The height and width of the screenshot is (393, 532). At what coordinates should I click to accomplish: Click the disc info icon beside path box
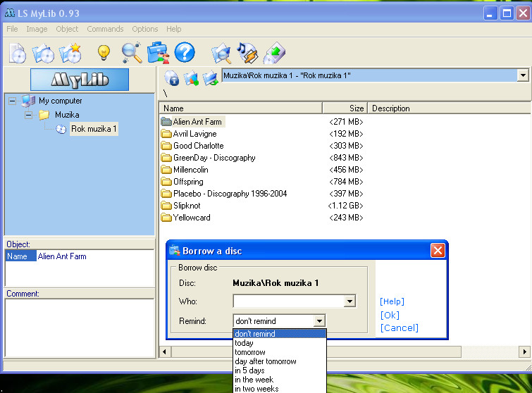click(172, 78)
